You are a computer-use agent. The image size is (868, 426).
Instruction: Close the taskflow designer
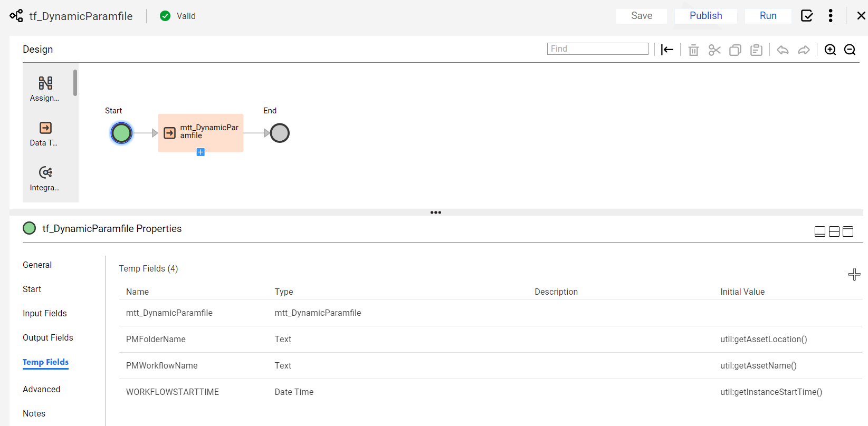click(x=861, y=16)
